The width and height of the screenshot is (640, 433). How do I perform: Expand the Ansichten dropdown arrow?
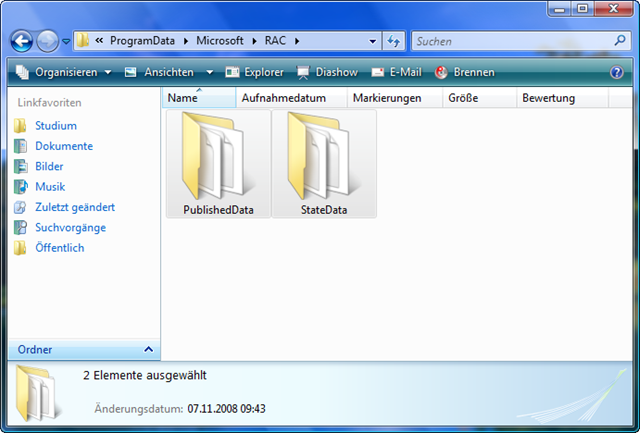point(210,72)
